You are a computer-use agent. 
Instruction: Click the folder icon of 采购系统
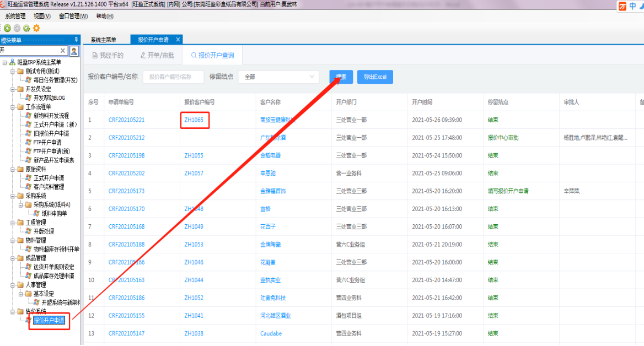tap(20, 196)
